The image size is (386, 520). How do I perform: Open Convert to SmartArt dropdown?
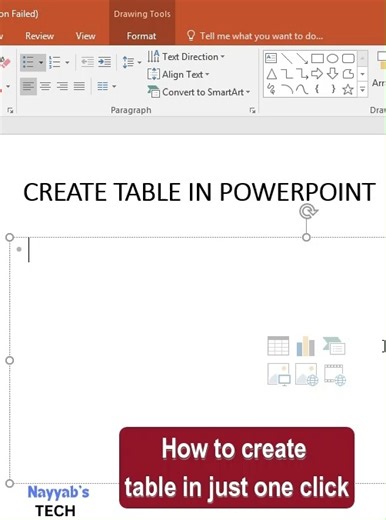coord(199,92)
